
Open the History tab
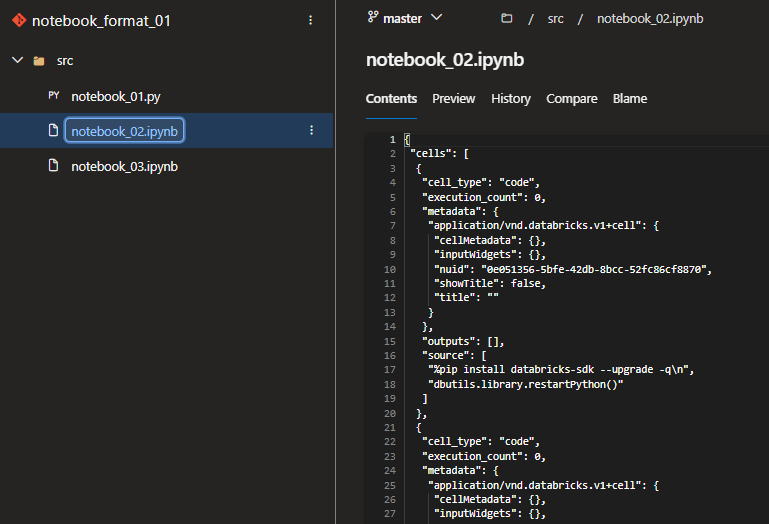pyautogui.click(x=511, y=99)
